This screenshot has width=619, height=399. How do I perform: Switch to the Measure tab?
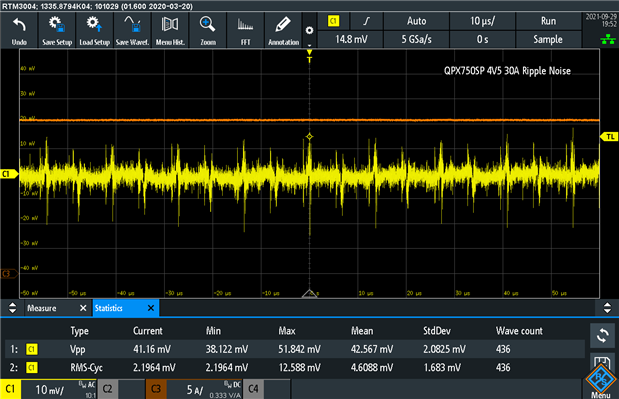click(x=42, y=308)
